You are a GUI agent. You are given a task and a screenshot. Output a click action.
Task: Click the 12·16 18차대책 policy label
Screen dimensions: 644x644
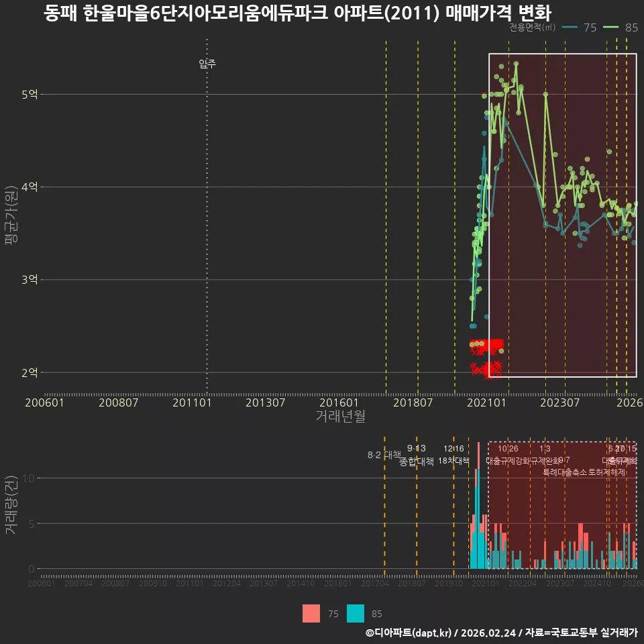(453, 455)
